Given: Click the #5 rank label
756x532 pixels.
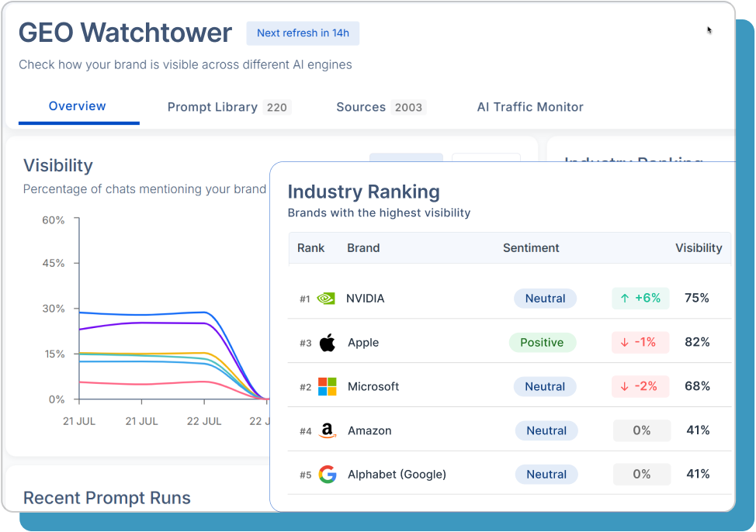Looking at the screenshot, I should pos(306,475).
